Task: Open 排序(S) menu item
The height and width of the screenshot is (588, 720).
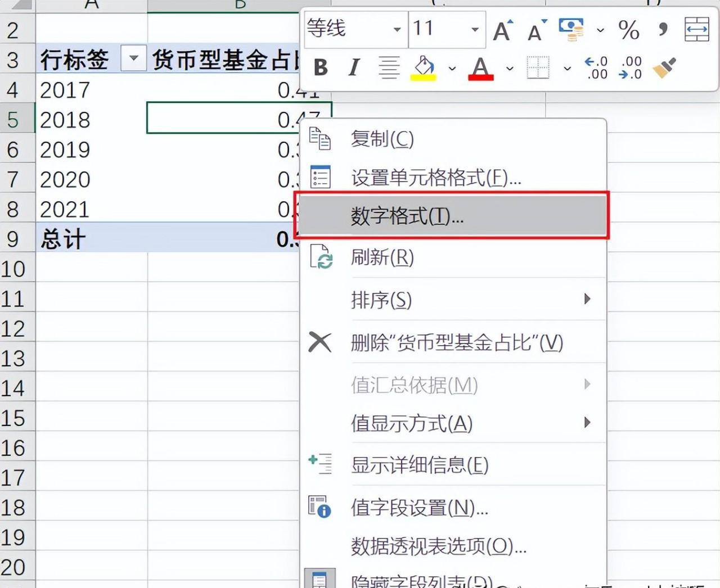Action: click(453, 300)
